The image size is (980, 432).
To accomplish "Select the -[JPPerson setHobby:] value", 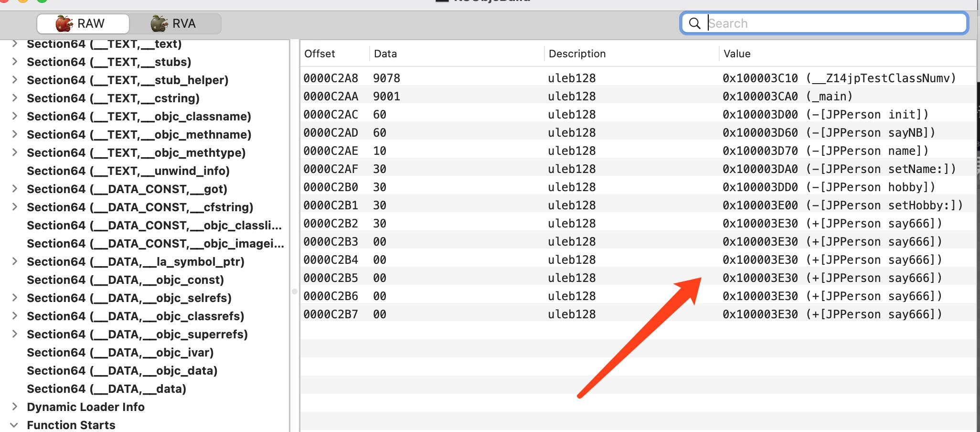I will [x=842, y=205].
